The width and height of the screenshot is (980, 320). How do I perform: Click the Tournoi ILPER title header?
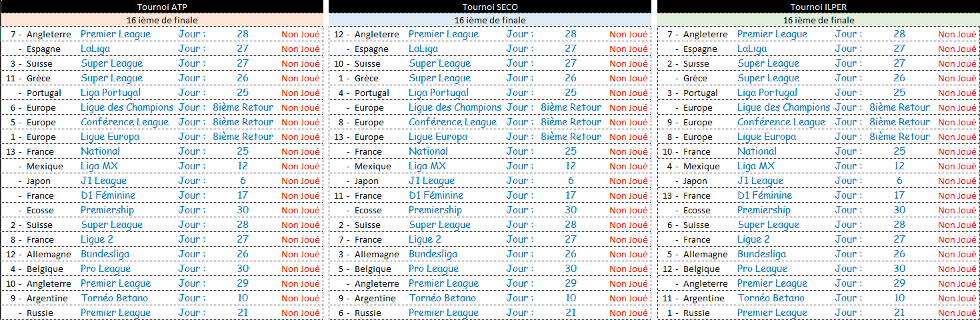(818, 7)
